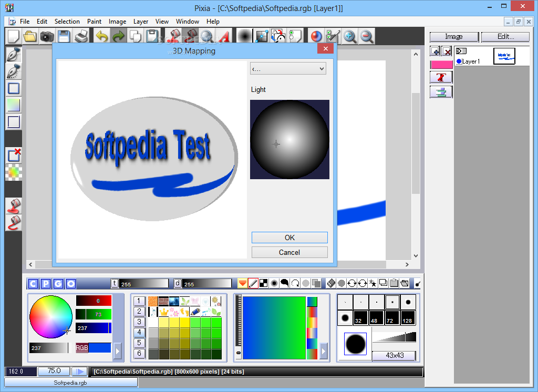Toggle Layer1 blue visibility dot

pos(459,61)
